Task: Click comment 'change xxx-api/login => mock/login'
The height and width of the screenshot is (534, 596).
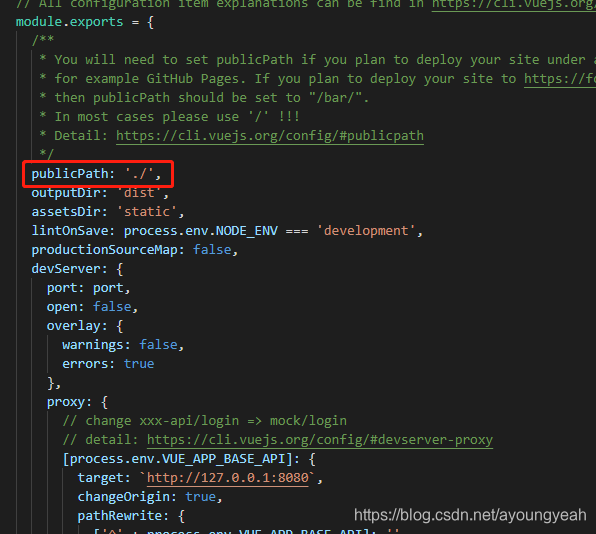Action: [204, 421]
